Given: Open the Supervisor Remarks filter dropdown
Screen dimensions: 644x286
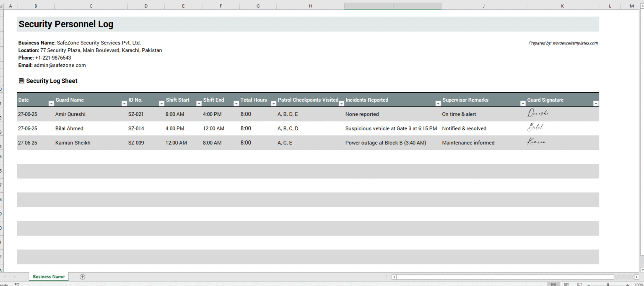Looking at the screenshot, I should click(x=523, y=103).
